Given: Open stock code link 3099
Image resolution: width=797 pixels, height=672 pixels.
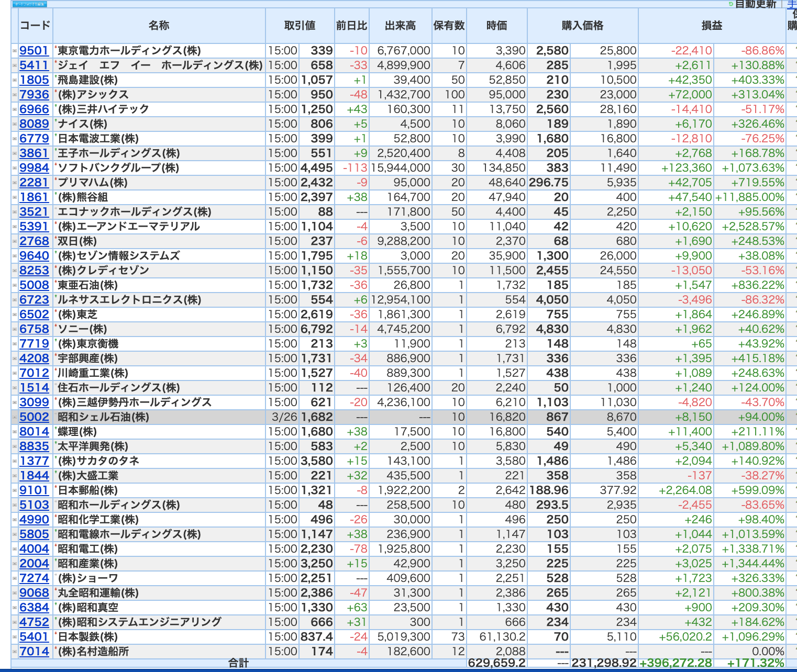Looking at the screenshot, I should click(34, 402).
